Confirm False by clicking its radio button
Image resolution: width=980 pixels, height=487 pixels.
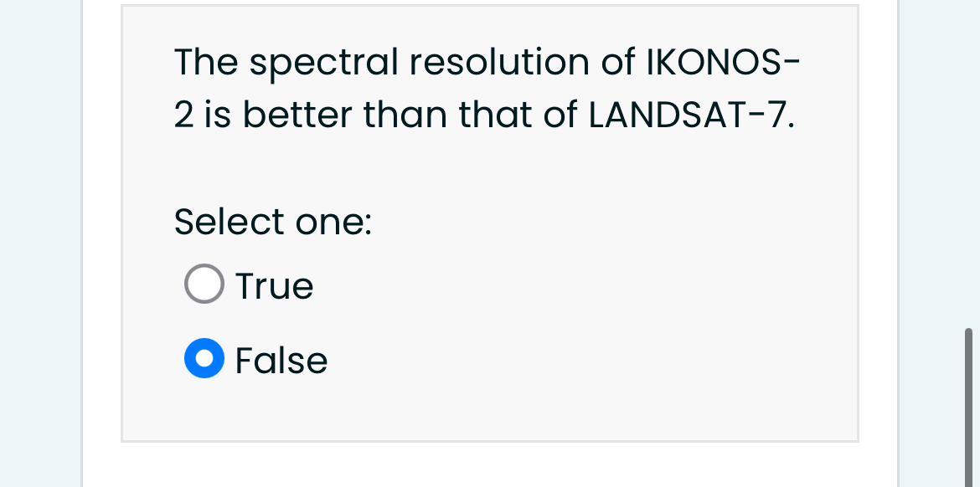click(204, 358)
